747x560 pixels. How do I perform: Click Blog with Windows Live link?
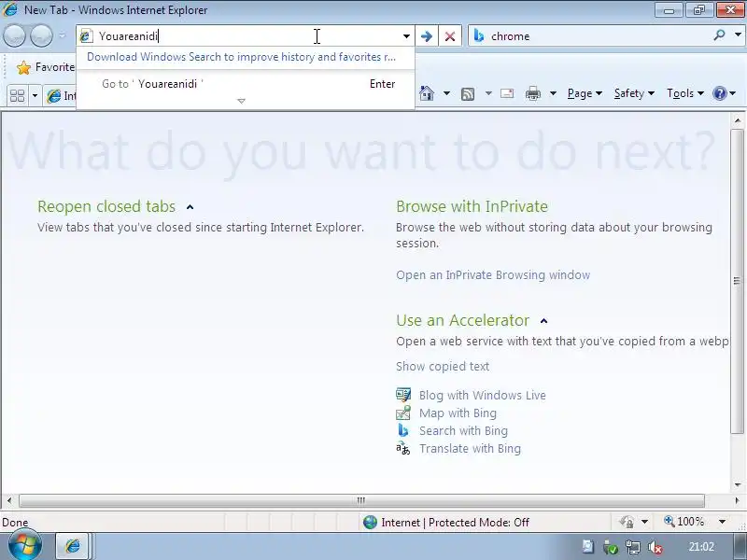(x=483, y=395)
